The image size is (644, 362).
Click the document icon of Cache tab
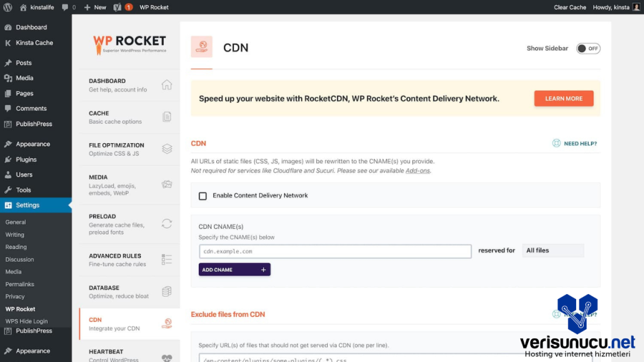167,117
